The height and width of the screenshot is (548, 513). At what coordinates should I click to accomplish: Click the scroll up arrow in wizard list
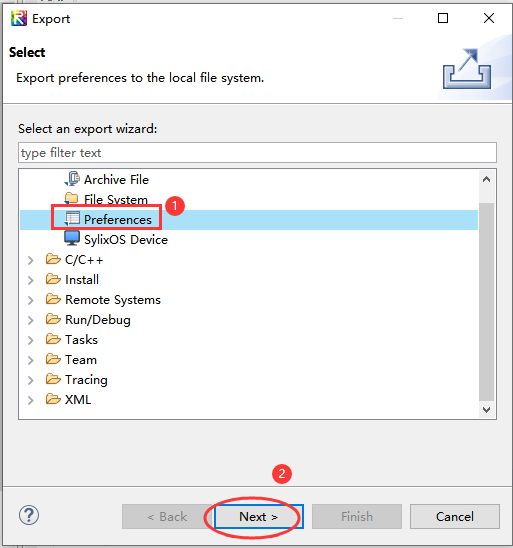[486, 179]
